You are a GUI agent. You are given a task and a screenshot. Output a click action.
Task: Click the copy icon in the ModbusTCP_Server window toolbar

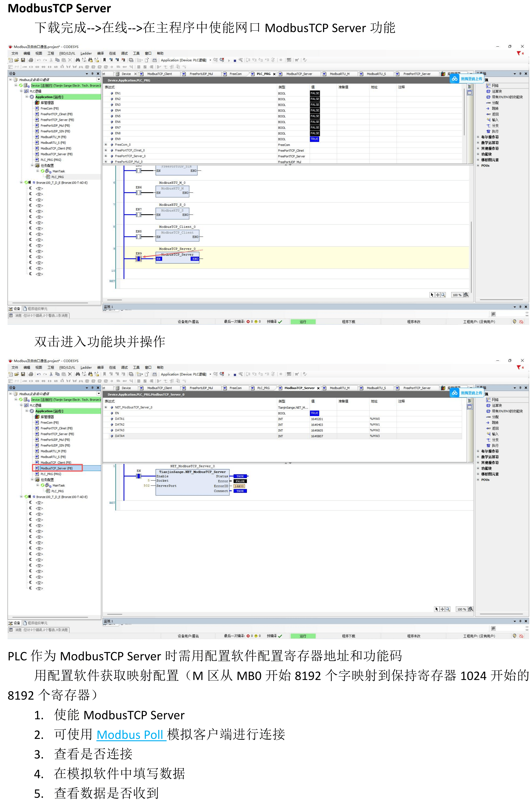[57, 374]
